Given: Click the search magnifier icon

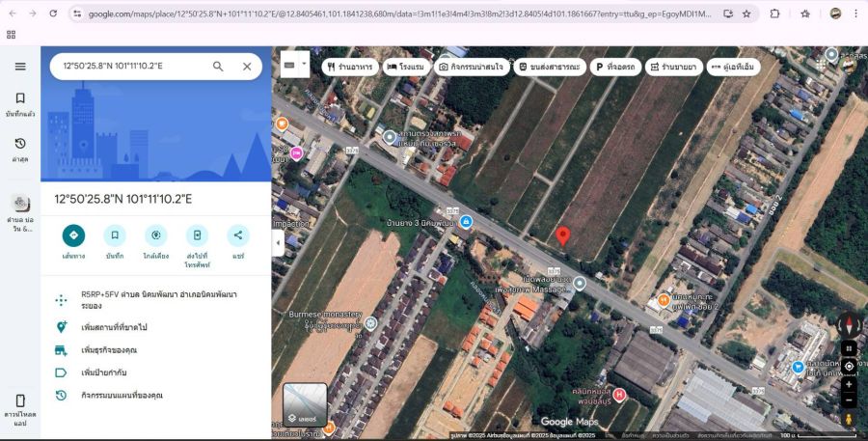Looking at the screenshot, I should click(x=218, y=67).
